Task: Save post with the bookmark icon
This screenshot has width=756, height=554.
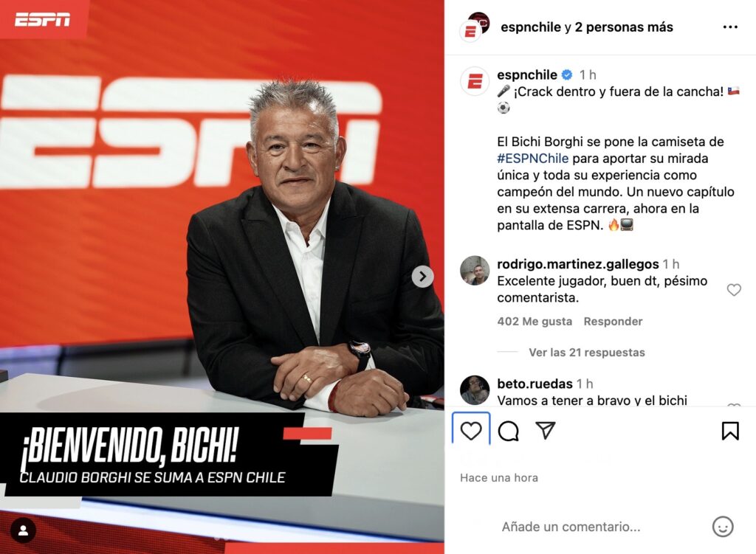Action: pos(730,431)
